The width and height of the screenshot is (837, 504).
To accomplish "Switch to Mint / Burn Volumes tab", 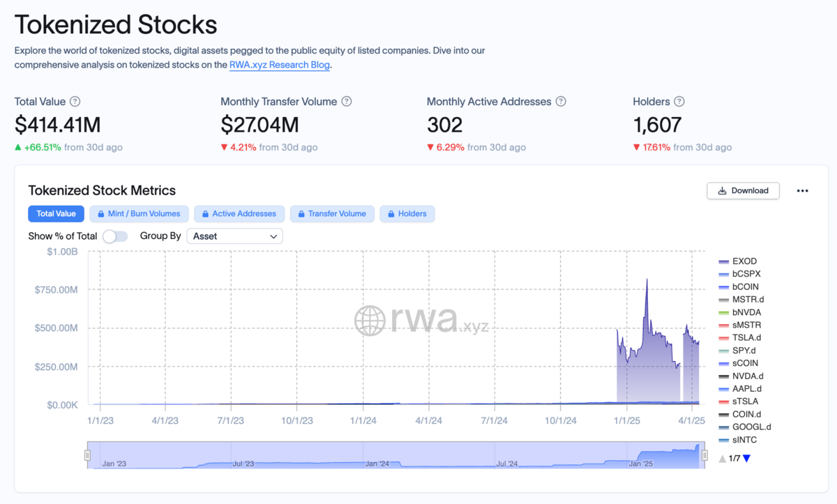I will click(x=139, y=214).
